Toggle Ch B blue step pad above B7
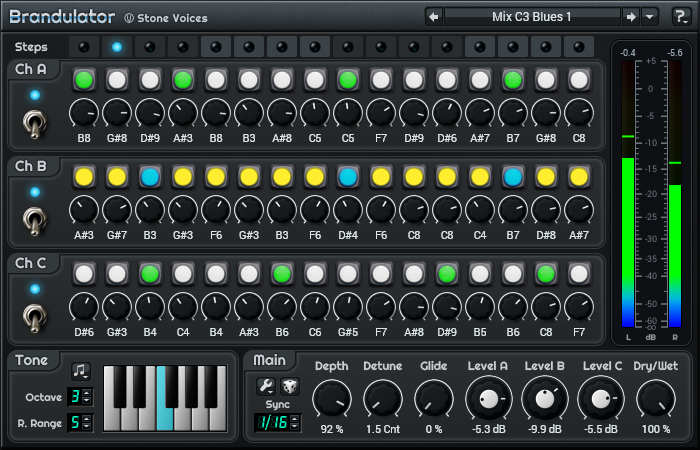Viewport: 700px width, 450px height. click(x=513, y=177)
